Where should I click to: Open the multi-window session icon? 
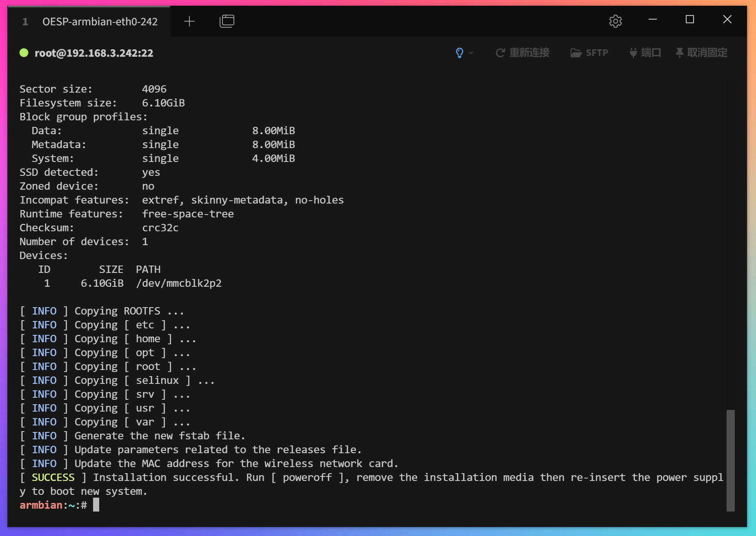click(x=227, y=21)
